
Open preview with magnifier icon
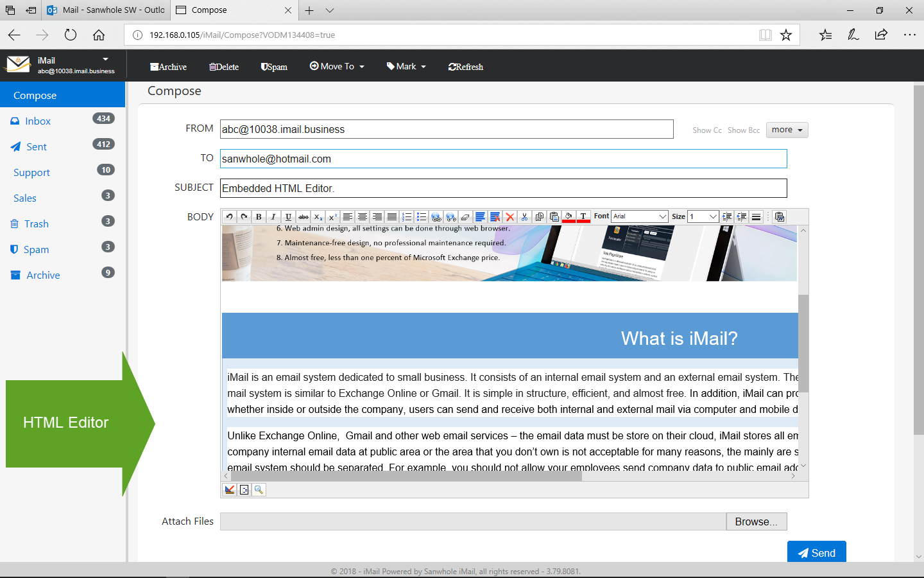pyautogui.click(x=259, y=489)
